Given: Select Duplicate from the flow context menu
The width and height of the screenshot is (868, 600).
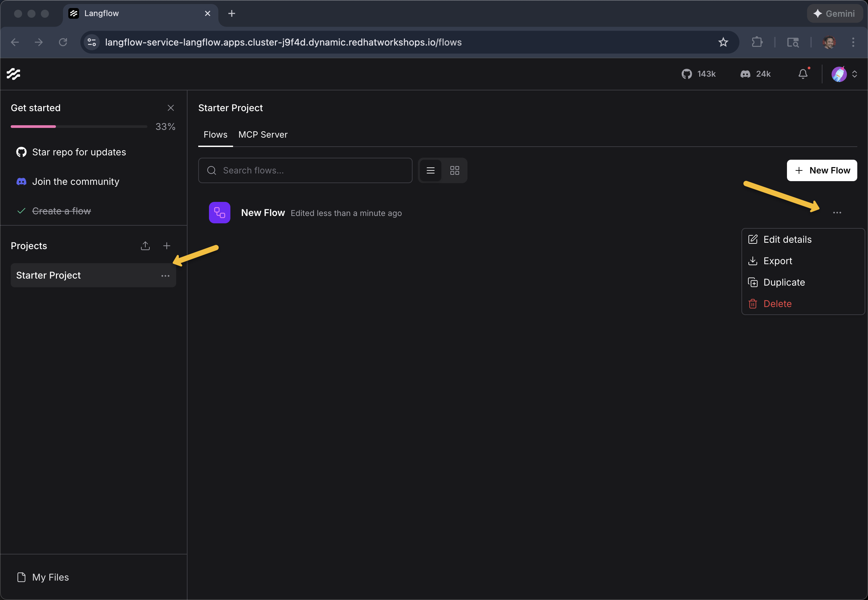Looking at the screenshot, I should pyautogui.click(x=784, y=282).
